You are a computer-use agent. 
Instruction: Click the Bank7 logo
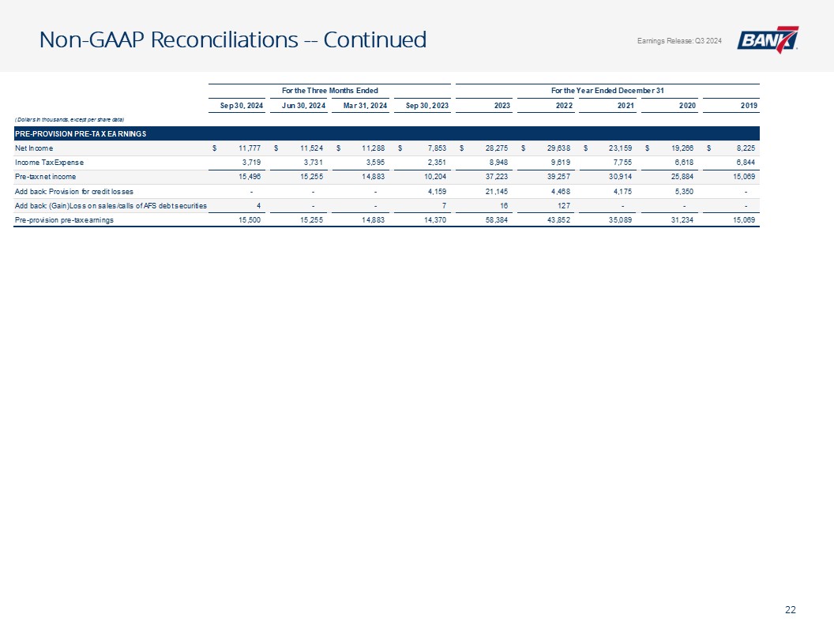pos(768,40)
